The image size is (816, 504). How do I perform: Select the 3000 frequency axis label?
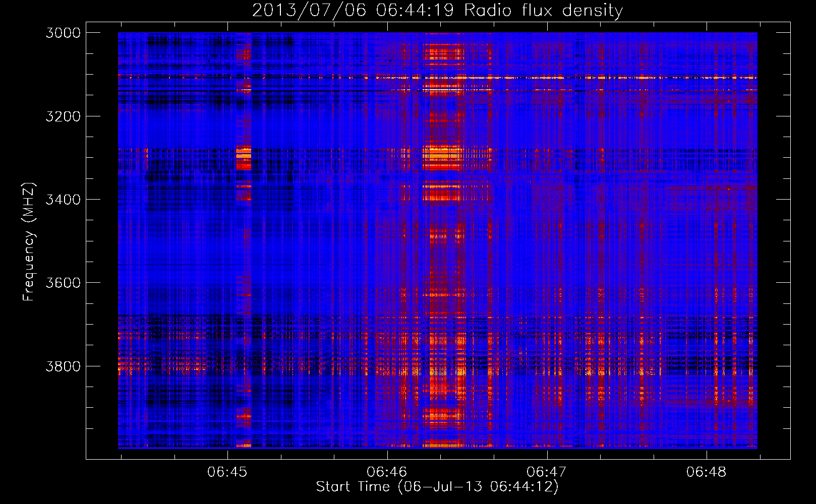(x=63, y=33)
